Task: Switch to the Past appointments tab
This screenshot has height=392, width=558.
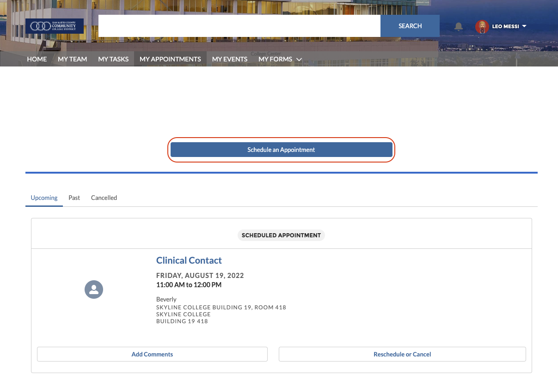Action: 74,198
